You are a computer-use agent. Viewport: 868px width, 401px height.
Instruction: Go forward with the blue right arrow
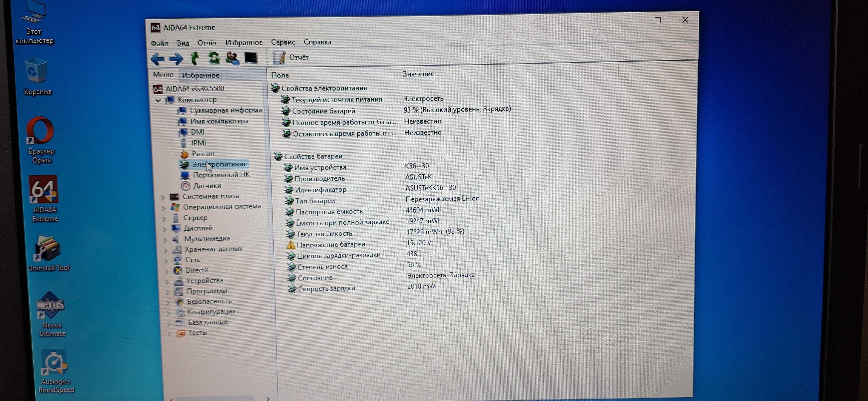pos(176,59)
